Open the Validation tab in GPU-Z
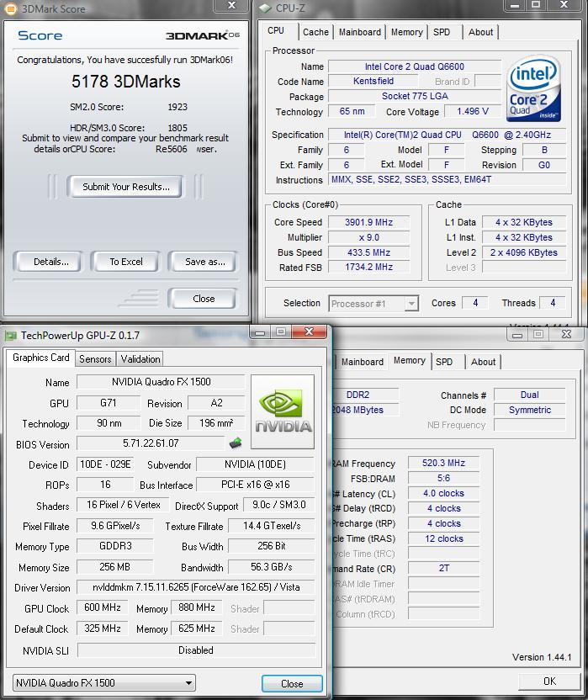This screenshot has width=588, height=700. (140, 359)
